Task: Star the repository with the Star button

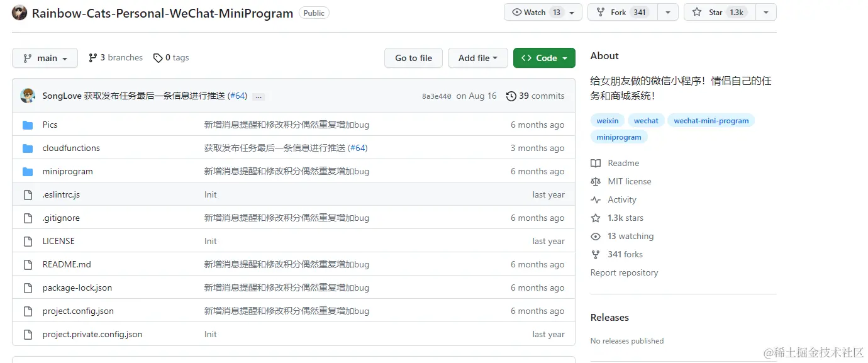Action: [x=720, y=12]
